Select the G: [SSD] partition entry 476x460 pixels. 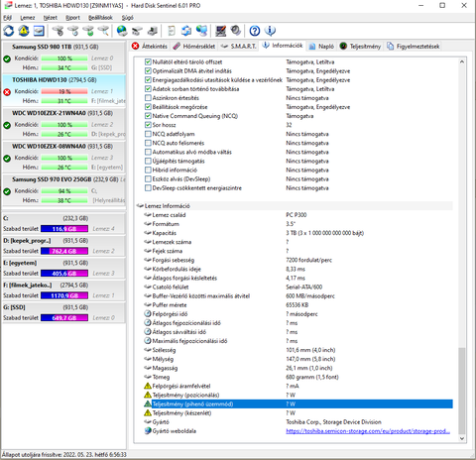(63, 312)
